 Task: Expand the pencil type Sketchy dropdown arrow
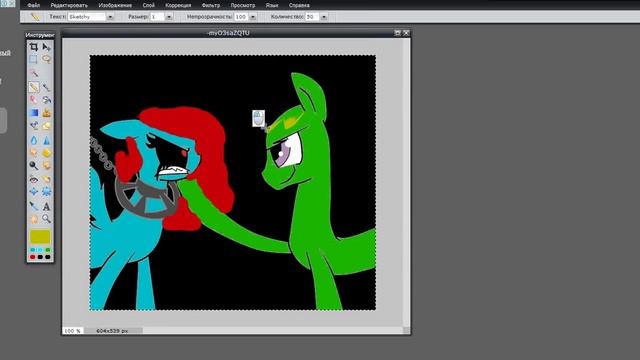(x=110, y=17)
